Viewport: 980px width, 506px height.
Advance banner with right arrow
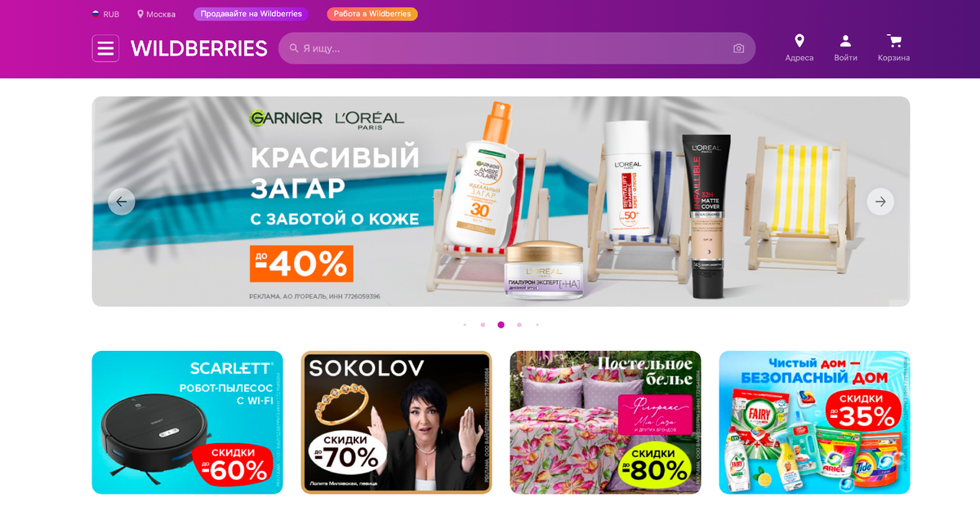pos(880,202)
